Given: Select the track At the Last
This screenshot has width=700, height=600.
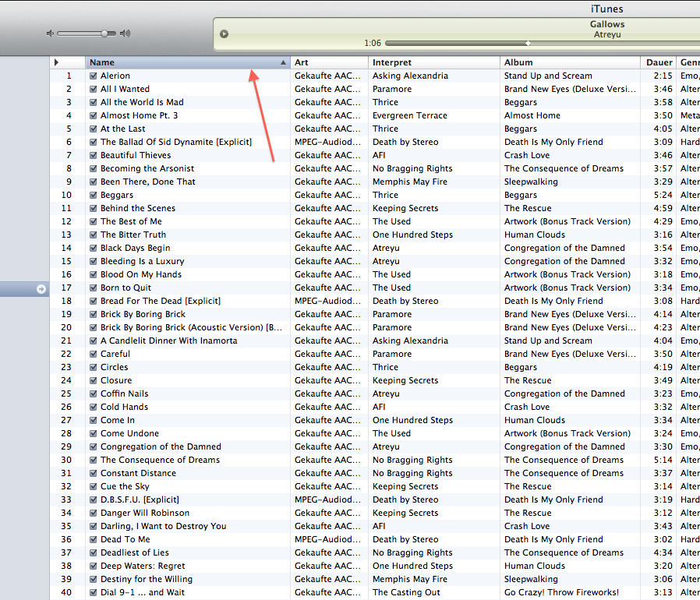Looking at the screenshot, I should 122,129.
